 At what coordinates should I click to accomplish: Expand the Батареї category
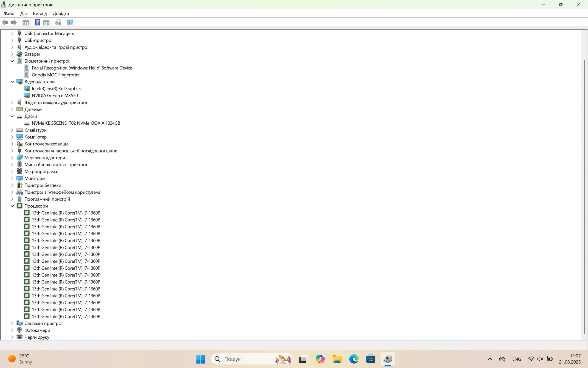12,54
